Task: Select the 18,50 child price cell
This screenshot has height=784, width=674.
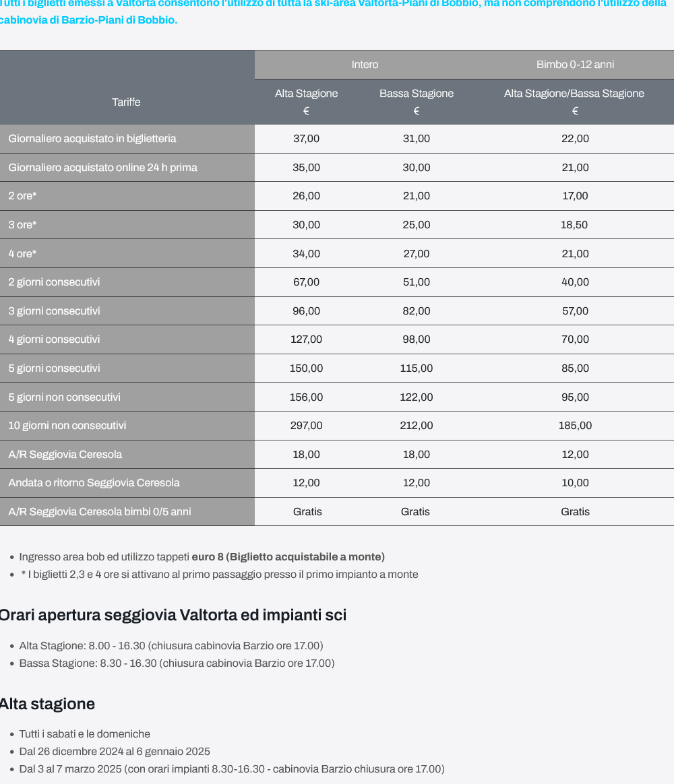Action: (574, 225)
